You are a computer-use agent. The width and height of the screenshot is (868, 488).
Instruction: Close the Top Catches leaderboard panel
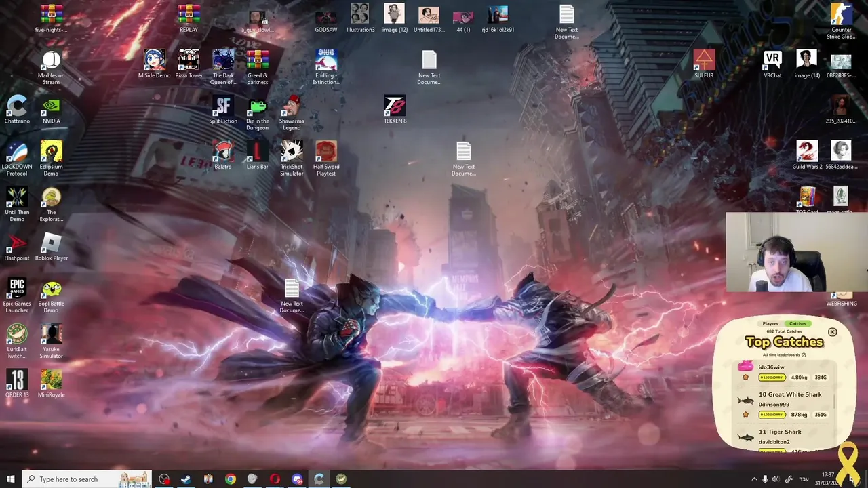coord(832,332)
